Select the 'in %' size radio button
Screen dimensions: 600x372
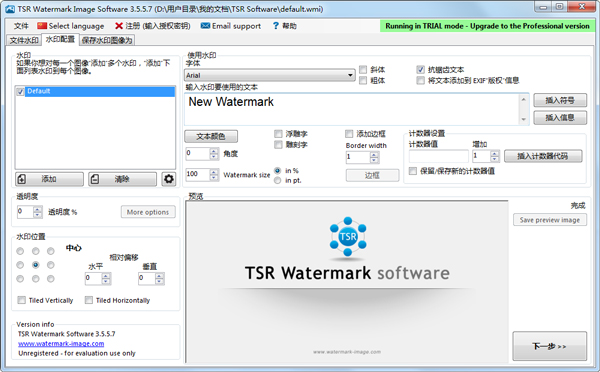click(278, 171)
